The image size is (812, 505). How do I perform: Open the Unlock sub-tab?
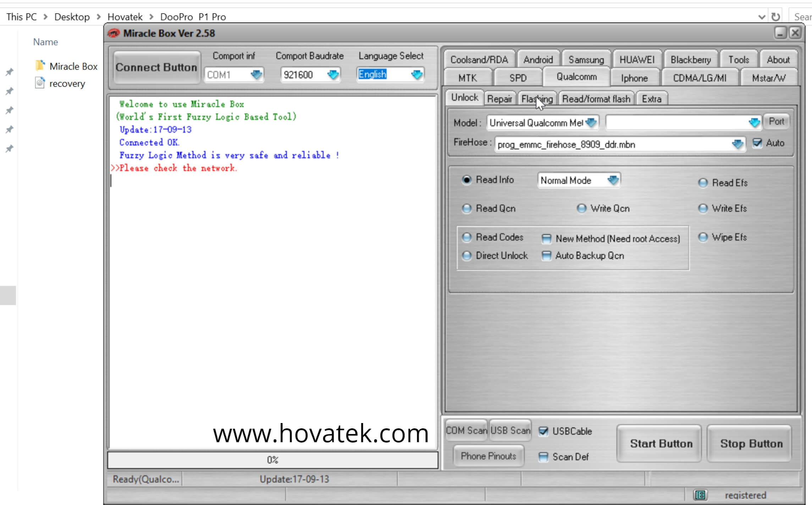click(x=464, y=98)
